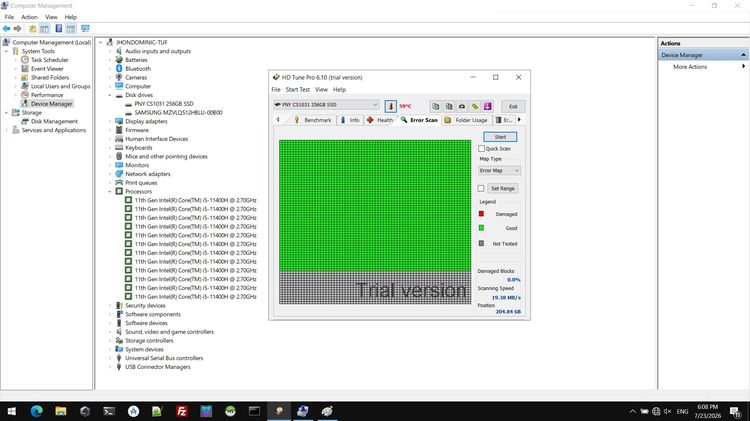Click the Bluetooth device category icon
Image resolution: width=750 pixels, height=421 pixels.
coord(119,68)
